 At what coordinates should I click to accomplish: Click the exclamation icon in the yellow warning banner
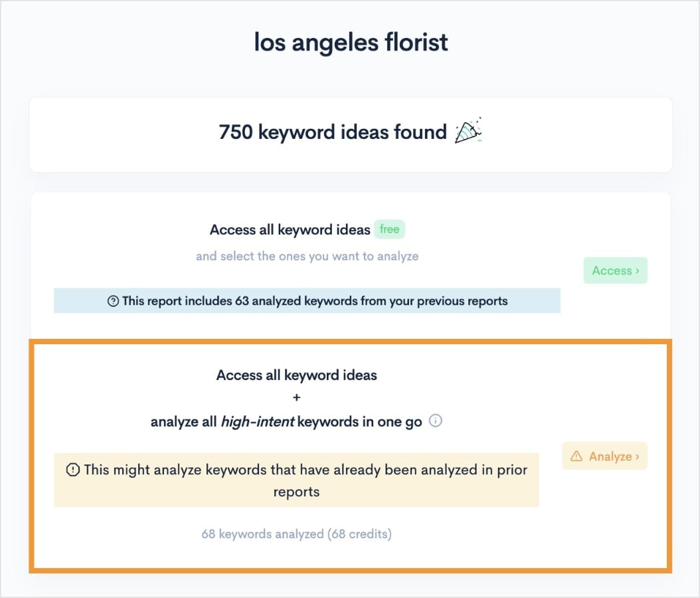(73, 469)
